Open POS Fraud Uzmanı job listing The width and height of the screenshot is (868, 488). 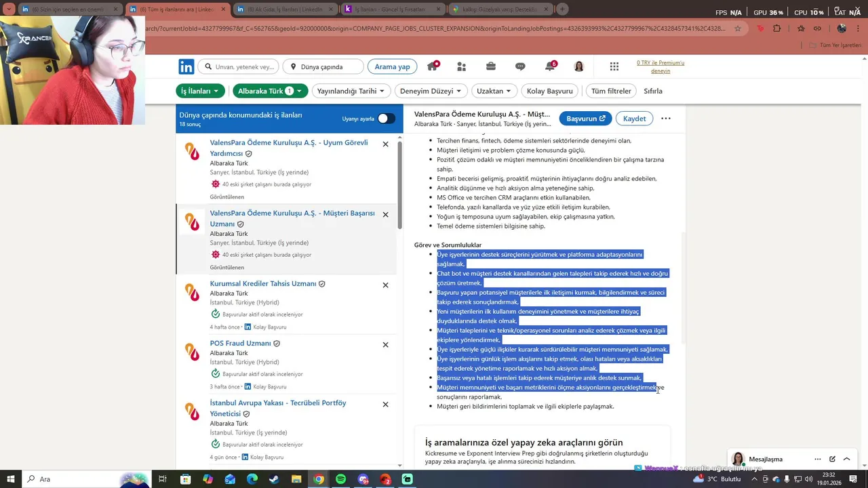click(x=240, y=343)
